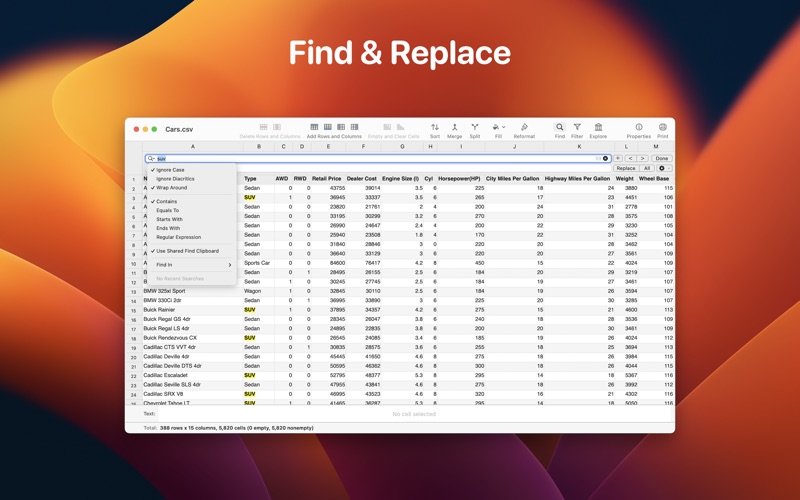Click the Clear Cells toolbar icon
This screenshot has height=500, width=800.
[x=401, y=127]
